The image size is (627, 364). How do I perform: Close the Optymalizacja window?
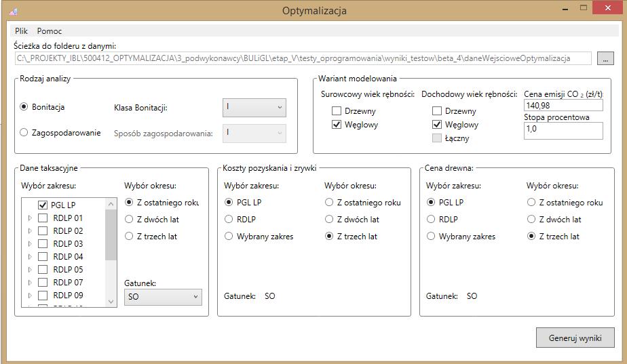click(608, 8)
